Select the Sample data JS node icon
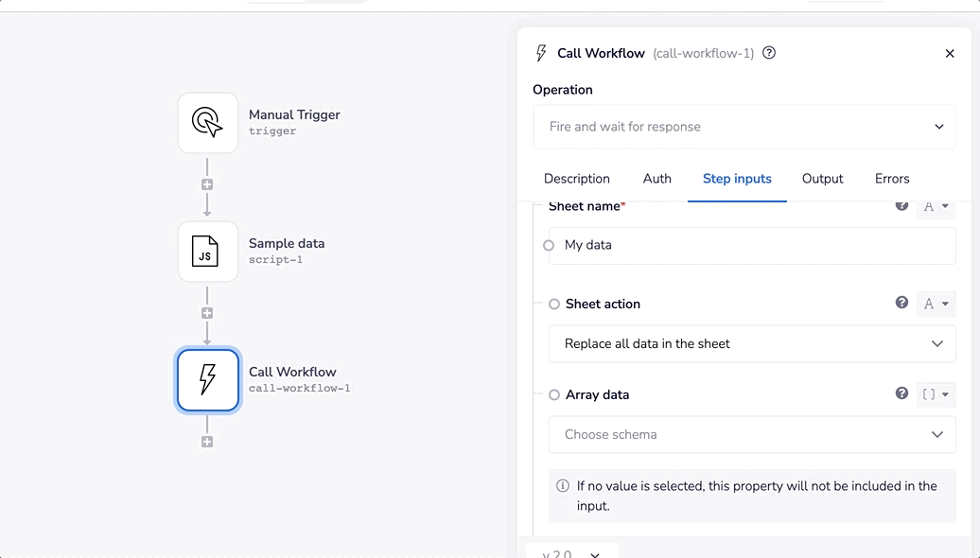Viewport: 980px width, 558px height. point(208,252)
